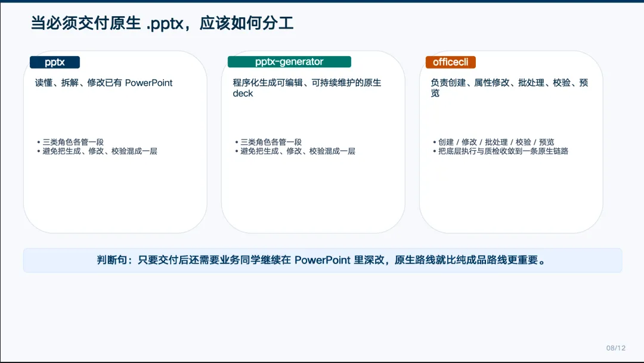Click the orange 'officecli' label badge
644x363 pixels.
[451, 62]
